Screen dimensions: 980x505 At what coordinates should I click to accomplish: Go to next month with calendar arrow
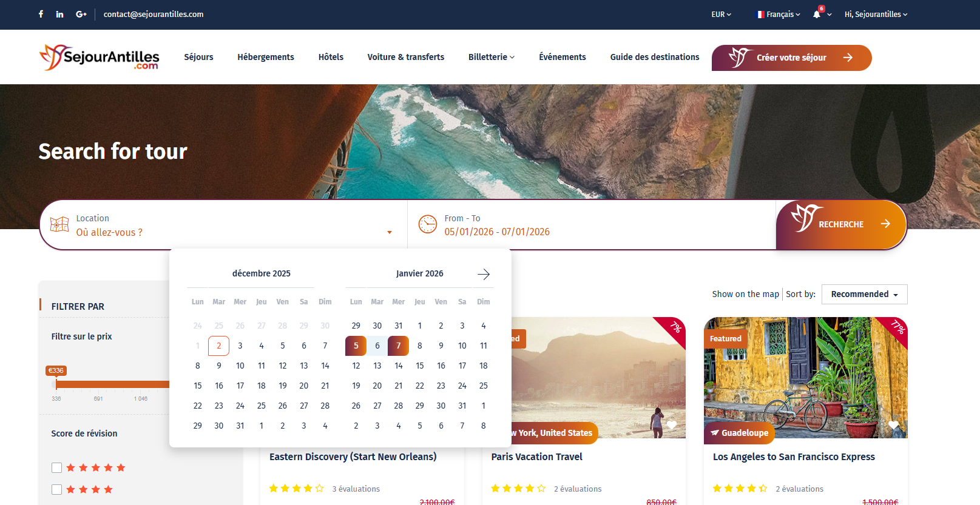tap(484, 274)
